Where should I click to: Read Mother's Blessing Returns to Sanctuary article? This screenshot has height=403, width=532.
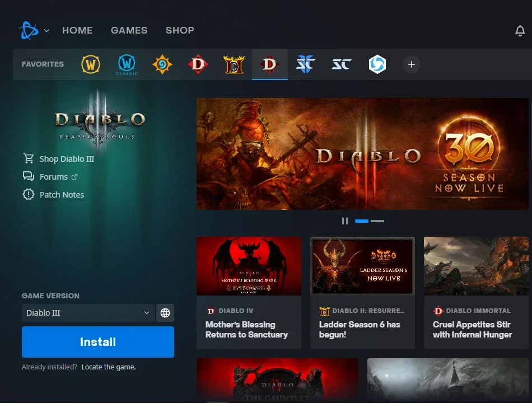(246, 329)
